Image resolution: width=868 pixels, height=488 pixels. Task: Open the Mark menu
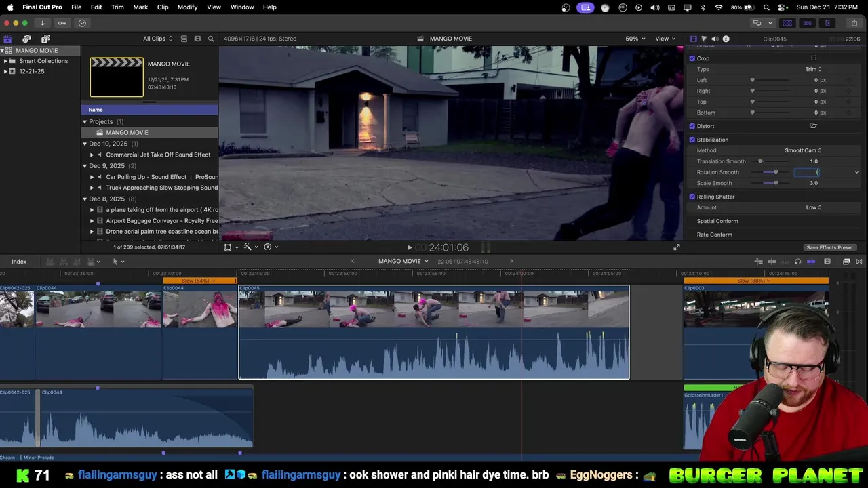[x=140, y=7]
